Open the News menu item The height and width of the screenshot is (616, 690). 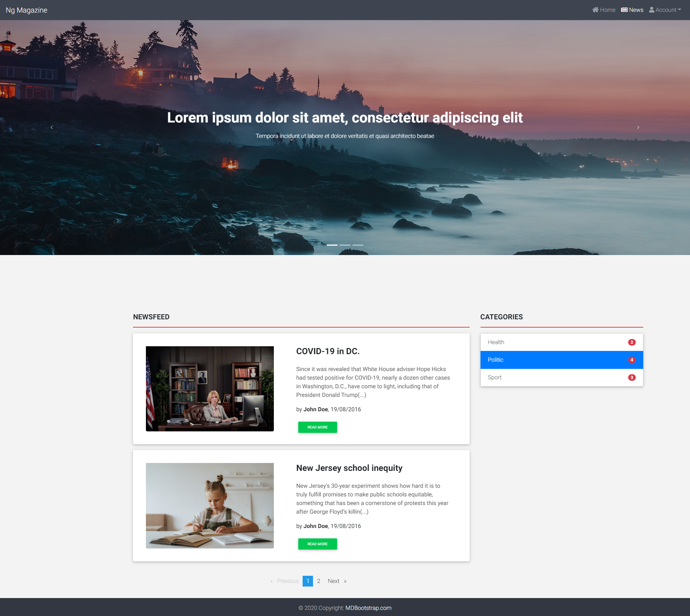[633, 9]
